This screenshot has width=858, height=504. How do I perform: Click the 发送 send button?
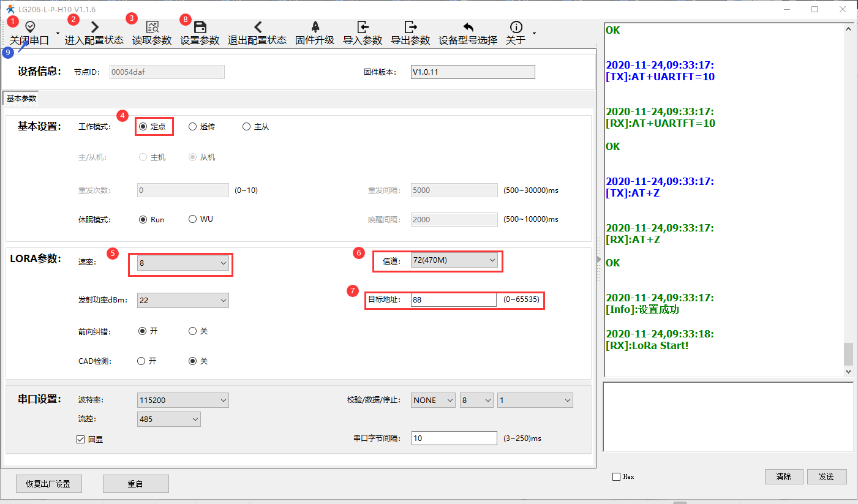[x=827, y=476]
